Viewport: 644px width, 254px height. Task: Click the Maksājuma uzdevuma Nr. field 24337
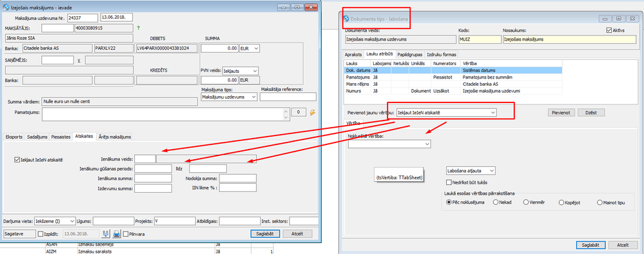[83, 17]
